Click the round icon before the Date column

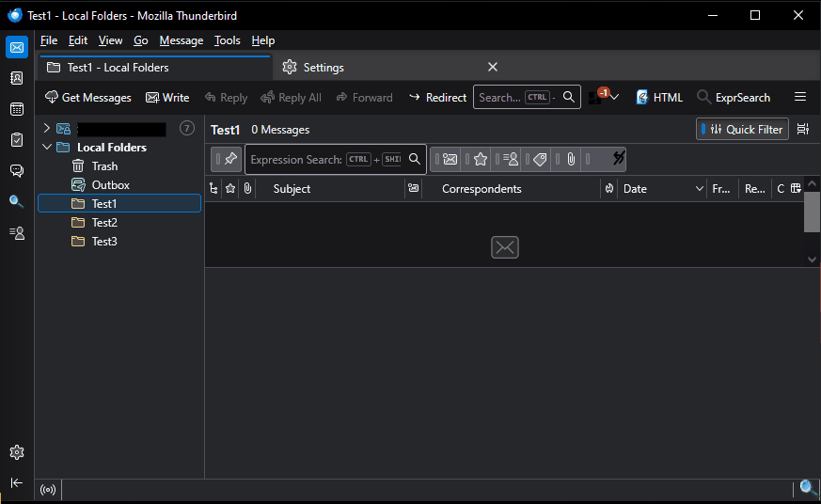point(609,188)
